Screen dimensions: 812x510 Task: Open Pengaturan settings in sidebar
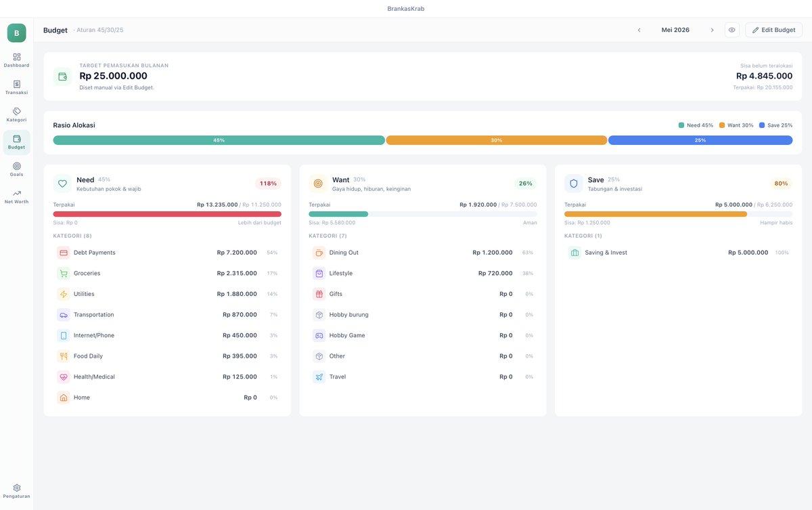click(17, 491)
